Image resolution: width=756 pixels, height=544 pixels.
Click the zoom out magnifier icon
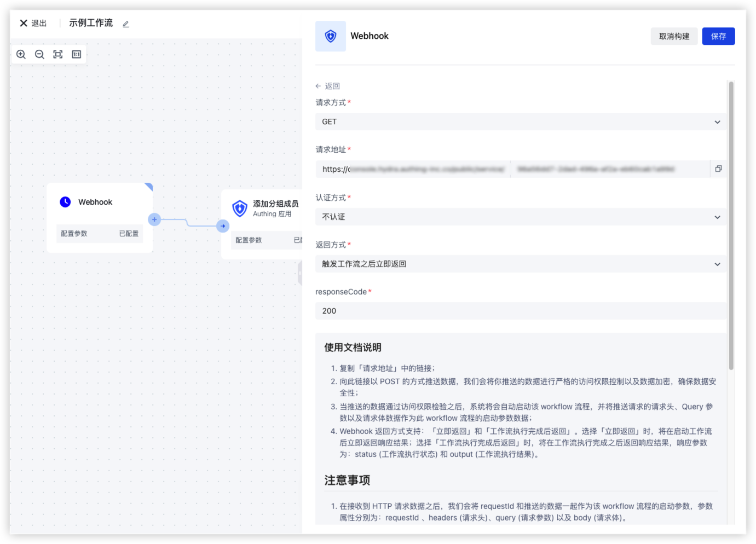[x=39, y=54]
